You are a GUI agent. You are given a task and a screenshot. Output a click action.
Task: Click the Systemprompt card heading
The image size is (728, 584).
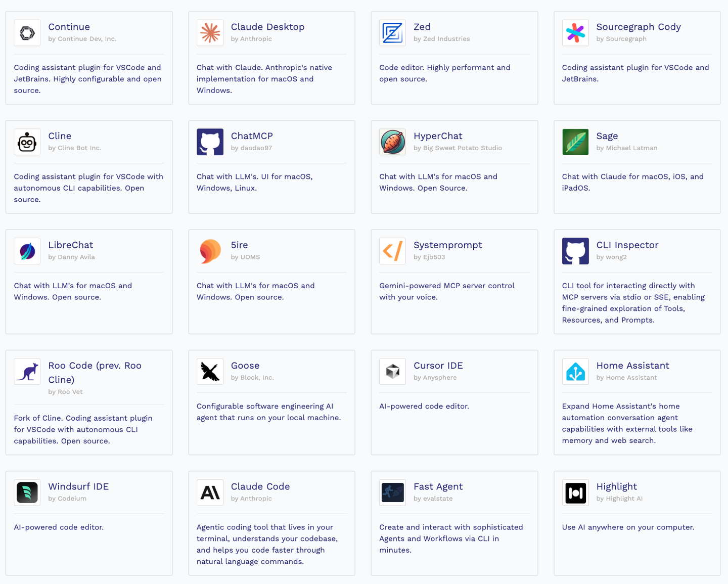tap(447, 245)
